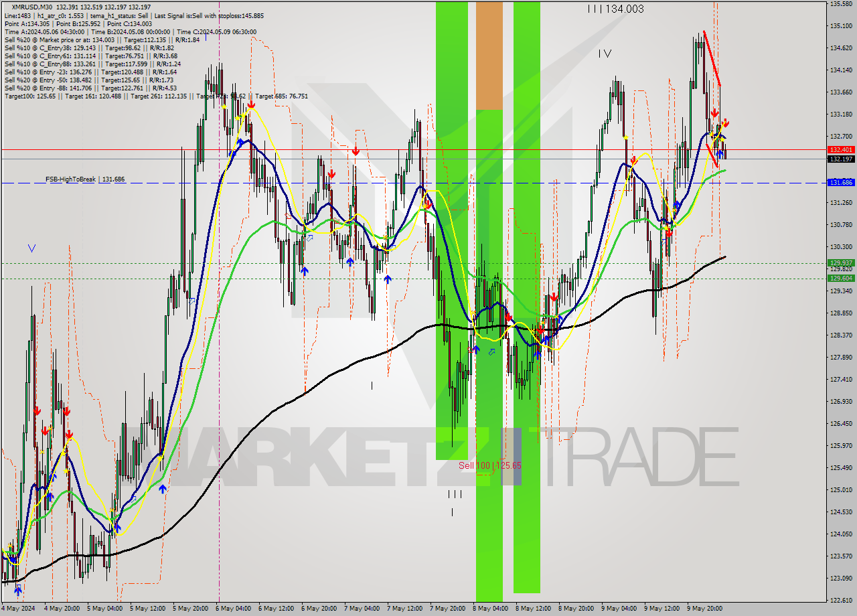The height and width of the screenshot is (616, 857).
Task: Click the '7 May 12:00' time label
Action: (x=404, y=609)
